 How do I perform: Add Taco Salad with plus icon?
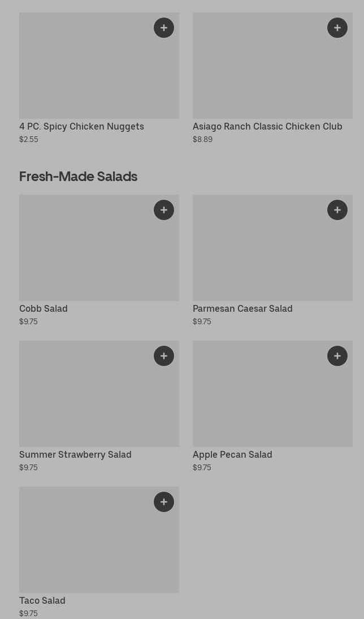164,502
